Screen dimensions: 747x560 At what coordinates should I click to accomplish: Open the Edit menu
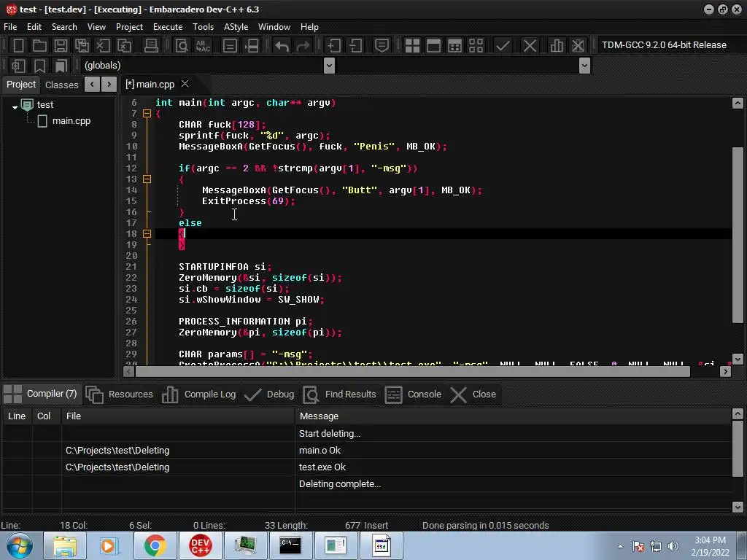click(34, 27)
